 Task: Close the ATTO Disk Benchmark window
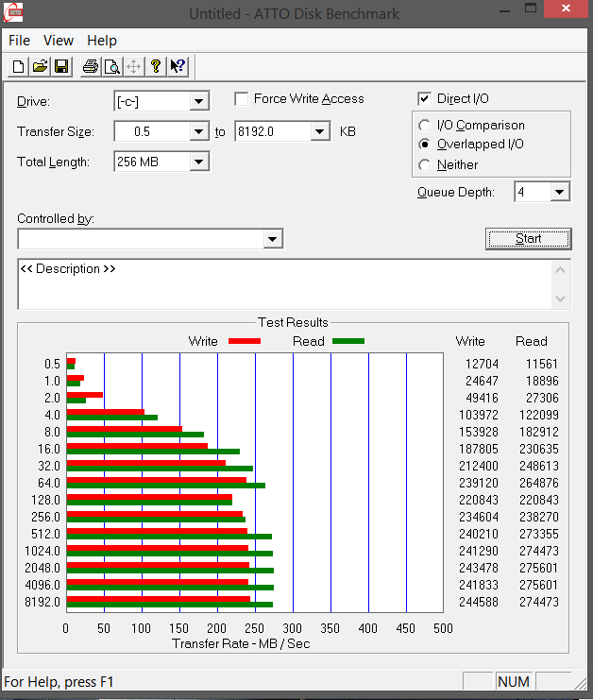click(x=566, y=9)
